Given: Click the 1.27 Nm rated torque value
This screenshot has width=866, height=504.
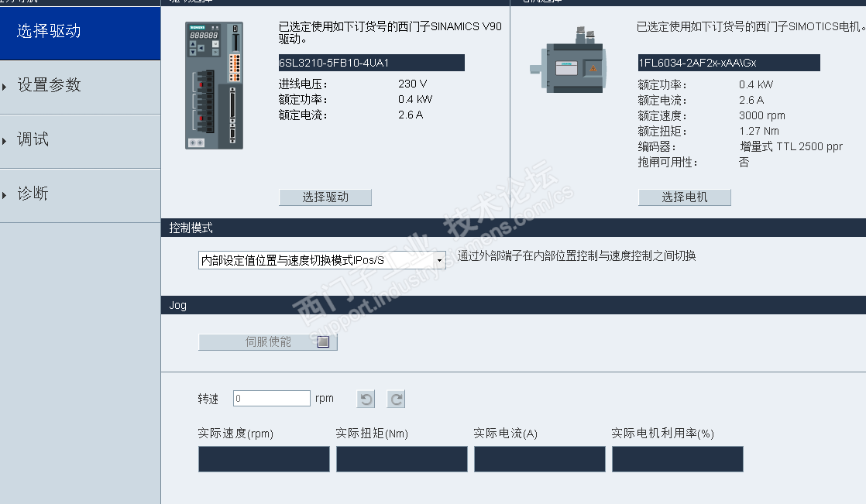Looking at the screenshot, I should [x=759, y=131].
